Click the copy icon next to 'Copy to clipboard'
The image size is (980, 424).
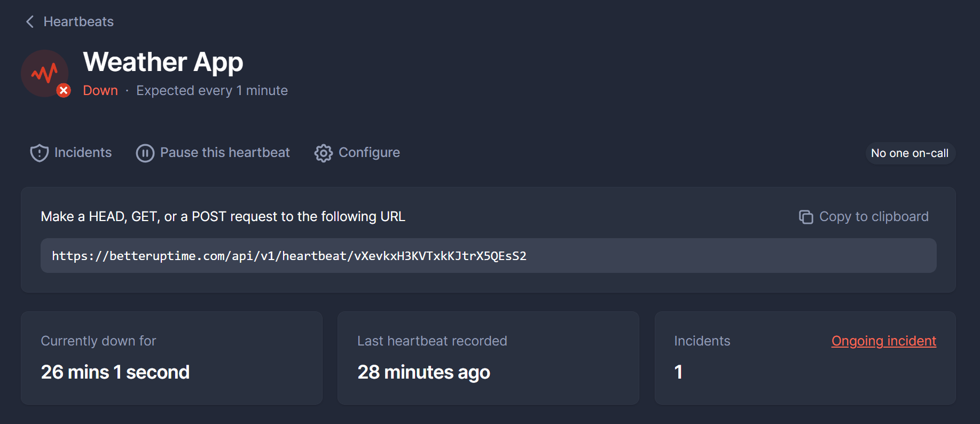click(x=806, y=217)
